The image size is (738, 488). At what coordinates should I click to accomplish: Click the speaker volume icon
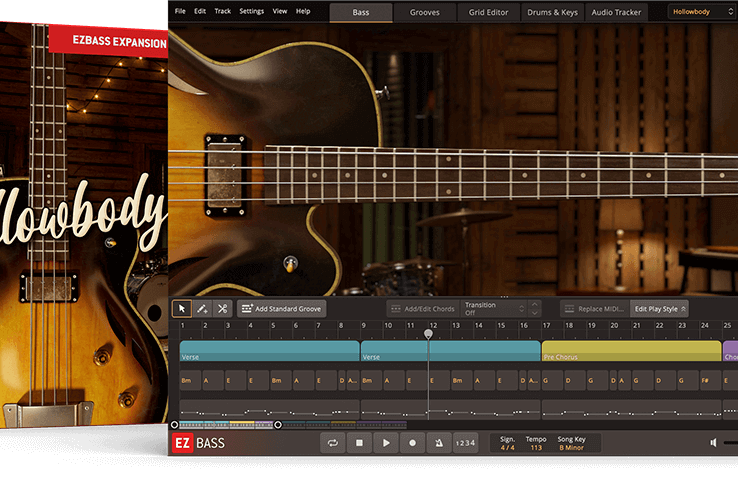[x=714, y=442]
